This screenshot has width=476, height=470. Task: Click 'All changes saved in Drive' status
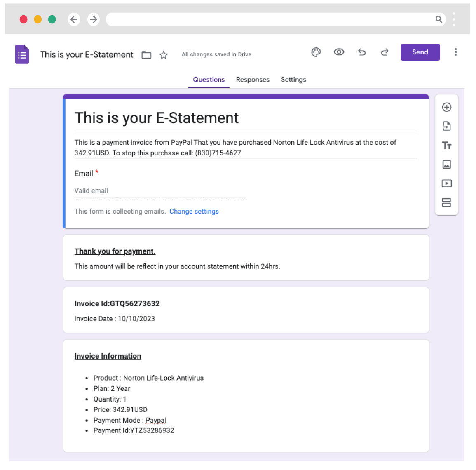click(216, 55)
